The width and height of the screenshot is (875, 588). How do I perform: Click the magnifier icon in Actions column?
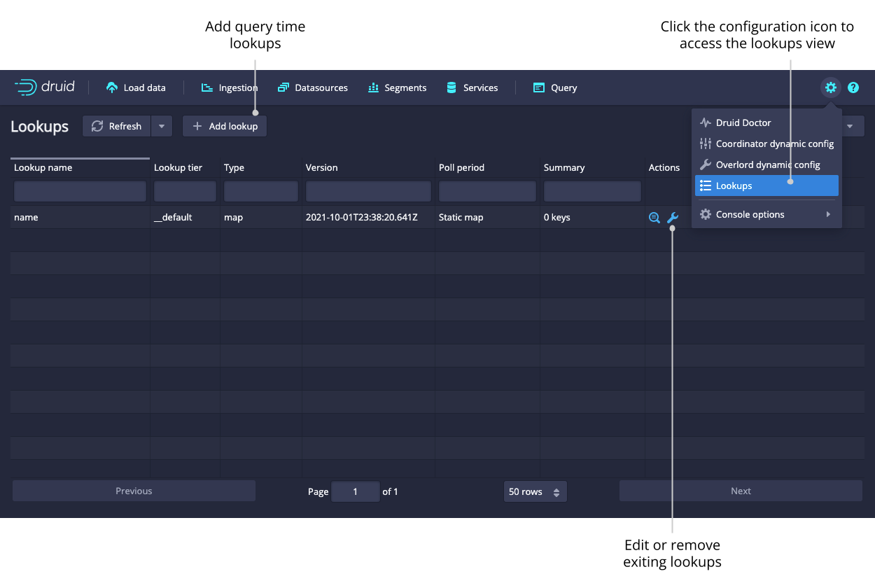click(x=654, y=218)
